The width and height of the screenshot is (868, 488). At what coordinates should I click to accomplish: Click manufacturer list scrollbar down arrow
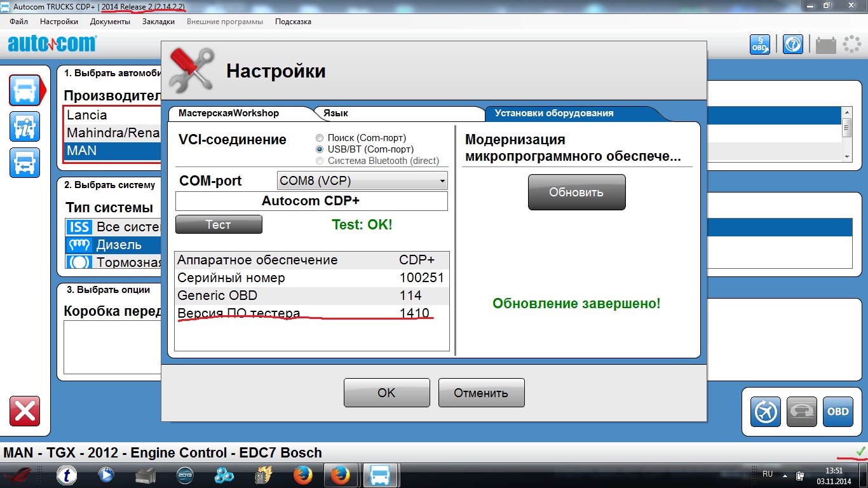[846, 156]
